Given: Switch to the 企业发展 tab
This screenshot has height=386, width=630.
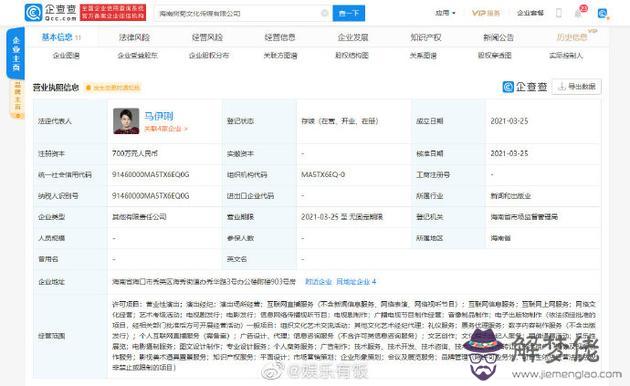Looking at the screenshot, I should tap(353, 37).
